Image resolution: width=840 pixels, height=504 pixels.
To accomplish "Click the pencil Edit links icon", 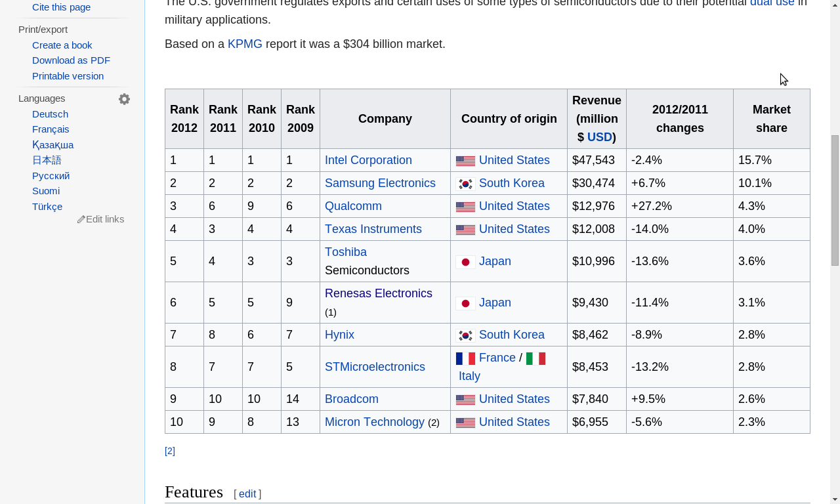I will tap(81, 219).
